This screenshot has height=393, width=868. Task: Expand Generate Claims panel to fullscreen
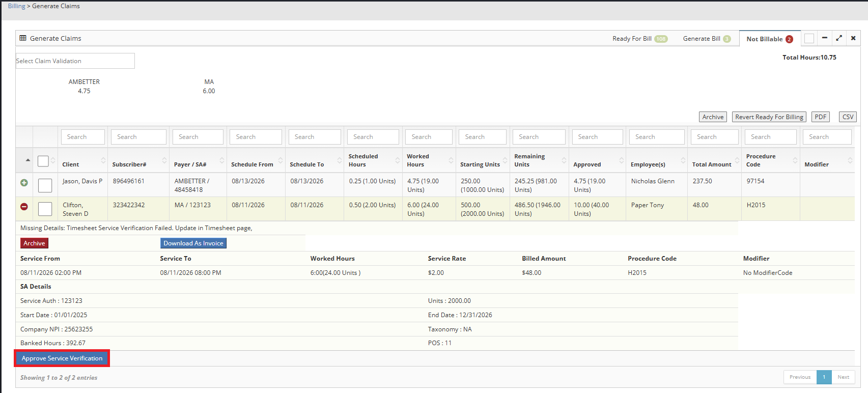(839, 38)
